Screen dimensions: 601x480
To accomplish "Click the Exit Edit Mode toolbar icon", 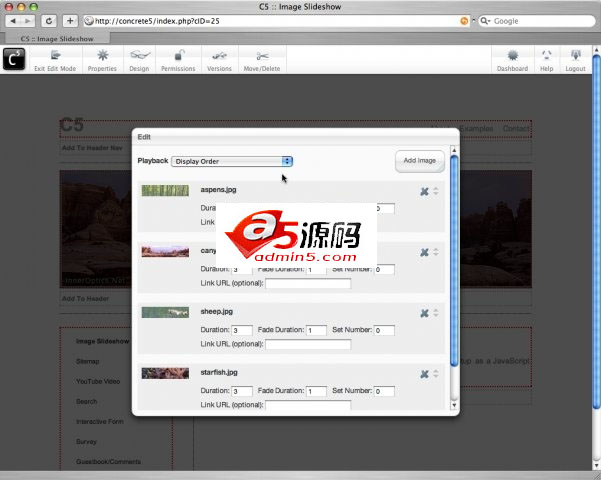I will click(x=54, y=58).
